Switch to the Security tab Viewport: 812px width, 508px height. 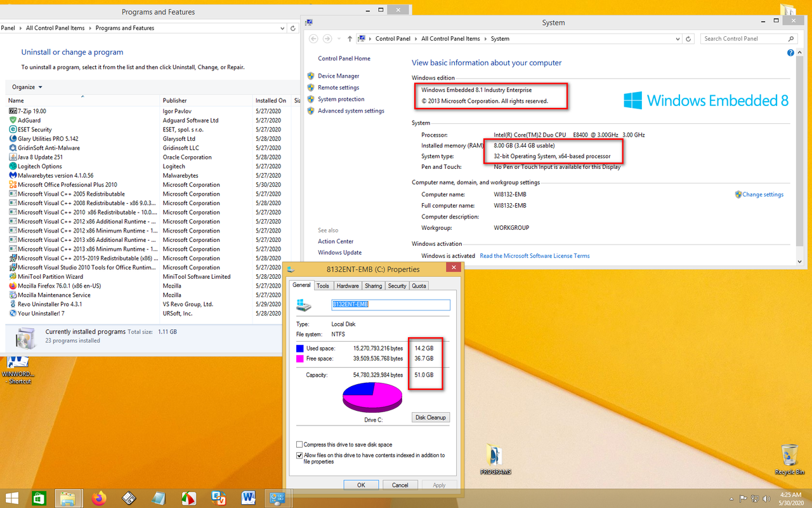(397, 286)
